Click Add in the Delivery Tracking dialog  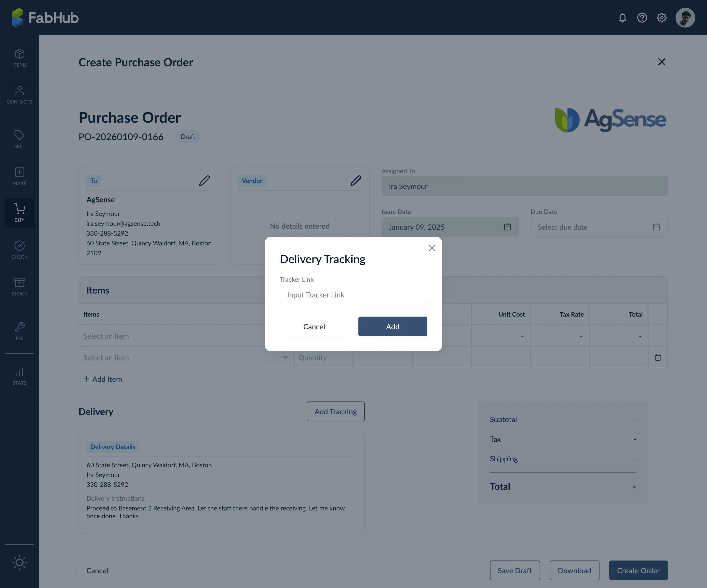tap(393, 326)
